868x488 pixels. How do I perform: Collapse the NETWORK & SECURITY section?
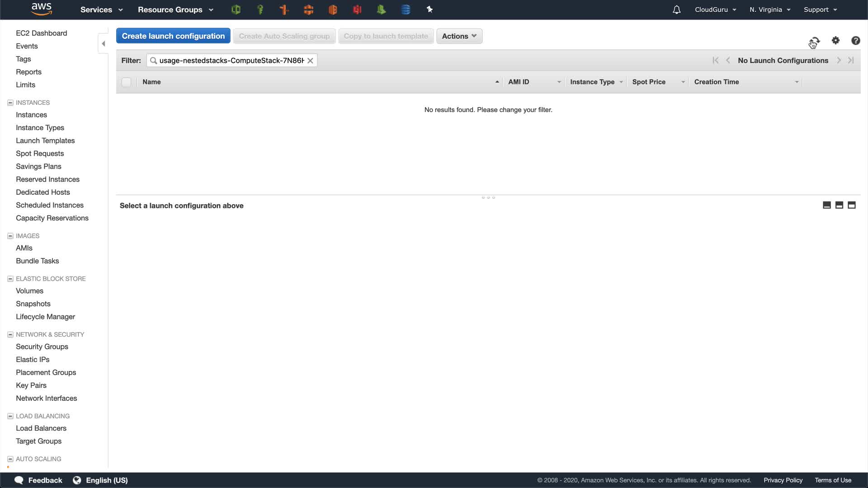click(x=10, y=334)
